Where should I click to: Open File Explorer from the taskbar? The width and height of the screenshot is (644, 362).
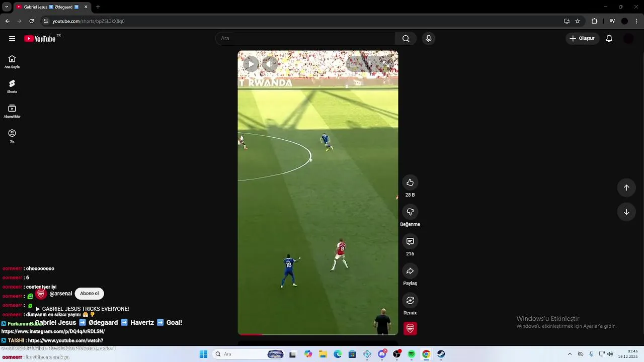pyautogui.click(x=323, y=354)
